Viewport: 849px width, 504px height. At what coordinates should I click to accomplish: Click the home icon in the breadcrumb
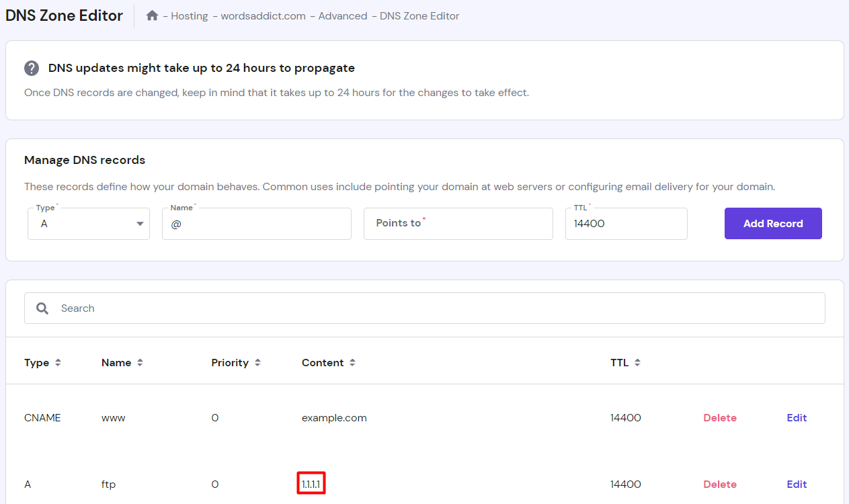[x=152, y=15]
